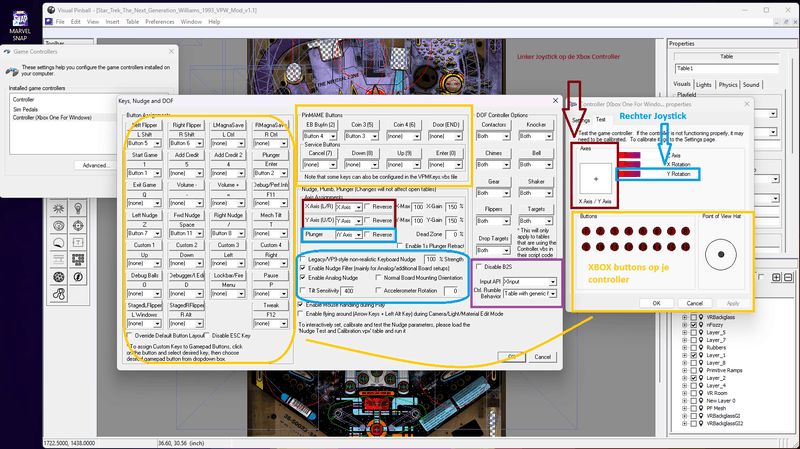
Task: Expand the VRBackglass layer tree node
Action: coord(685,317)
